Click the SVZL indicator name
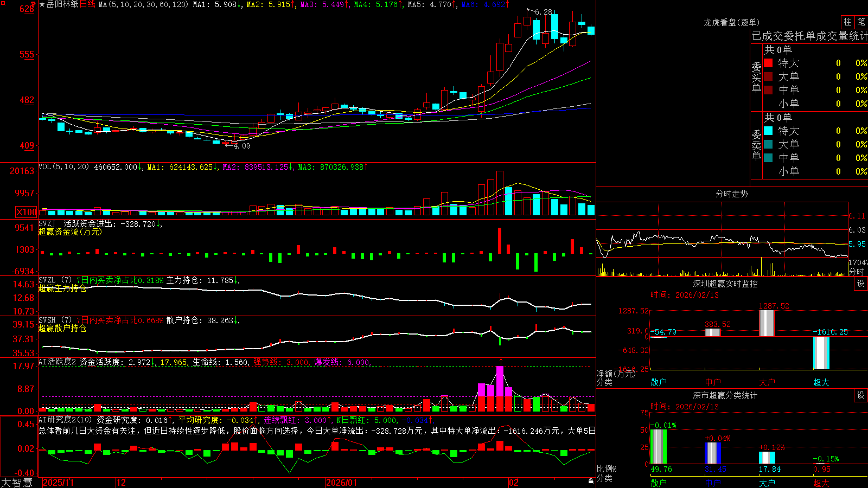 47,280
